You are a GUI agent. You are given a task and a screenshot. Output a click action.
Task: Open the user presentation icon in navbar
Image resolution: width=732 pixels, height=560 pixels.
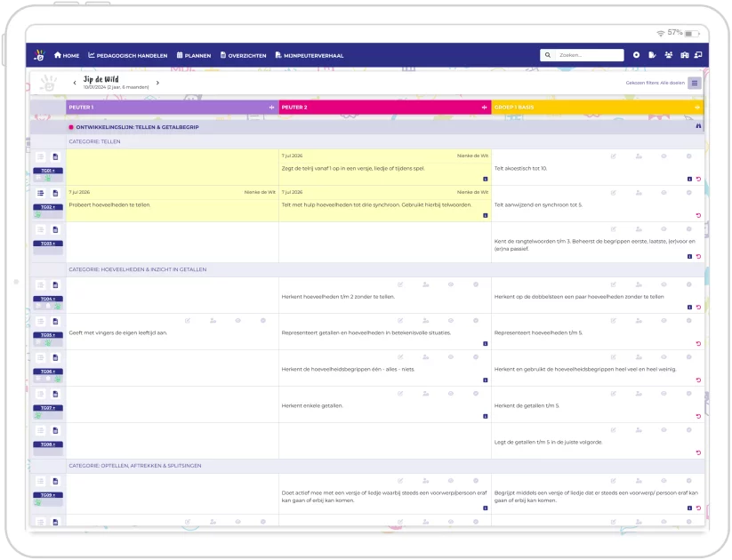click(x=698, y=55)
